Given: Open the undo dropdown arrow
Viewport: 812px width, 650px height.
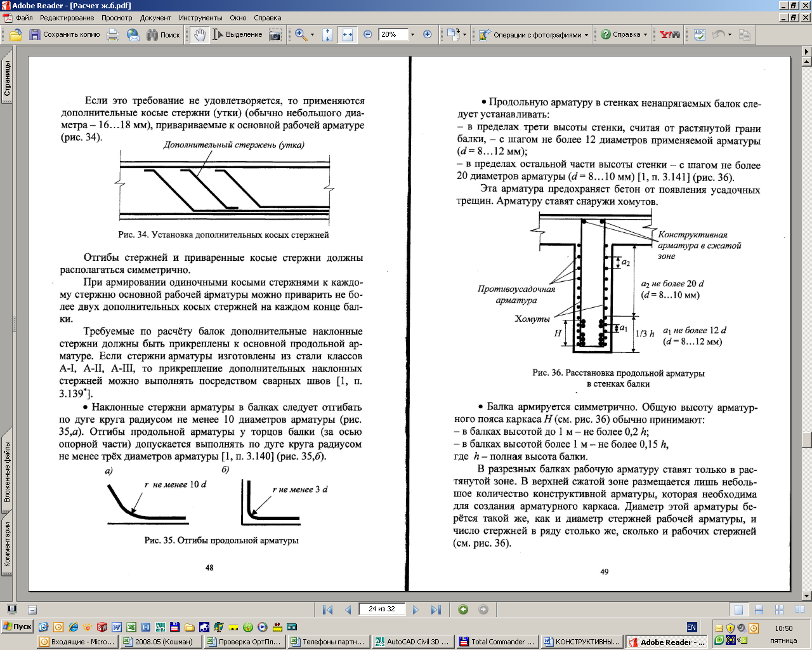Looking at the screenshot, I should (x=730, y=35).
